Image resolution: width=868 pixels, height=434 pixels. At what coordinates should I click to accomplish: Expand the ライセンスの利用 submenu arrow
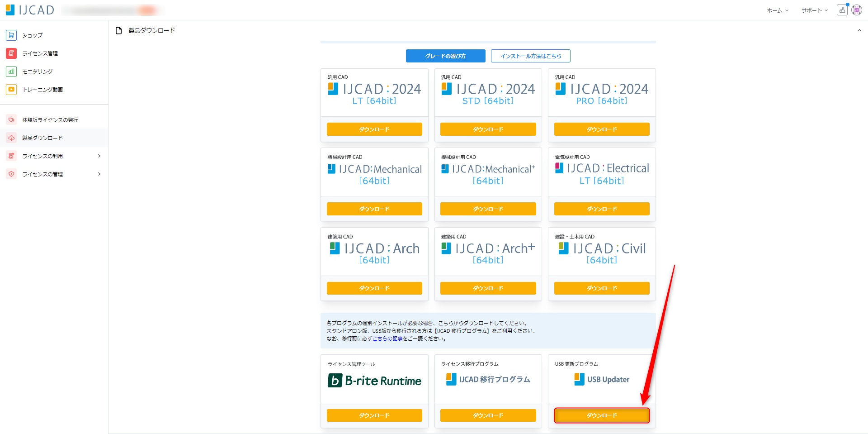pos(99,156)
